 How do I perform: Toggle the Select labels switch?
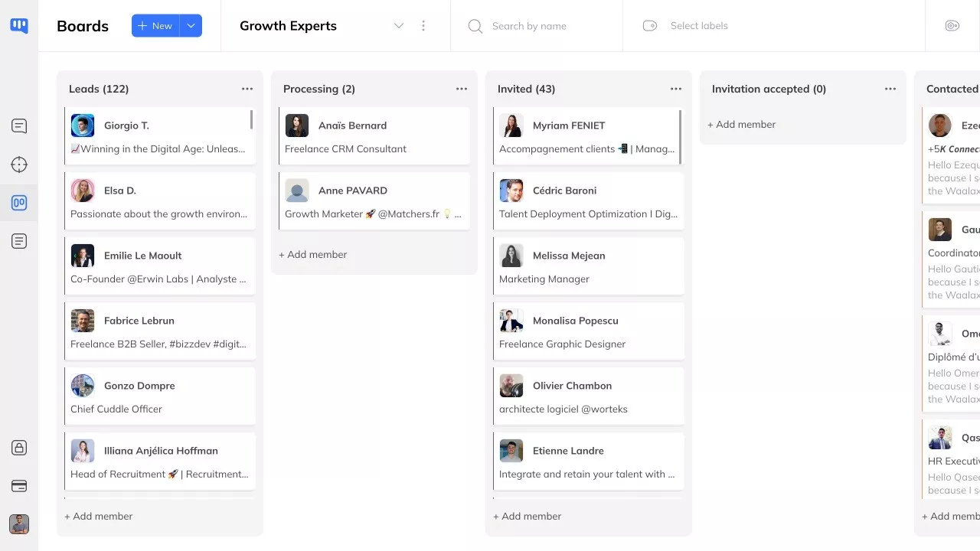650,26
